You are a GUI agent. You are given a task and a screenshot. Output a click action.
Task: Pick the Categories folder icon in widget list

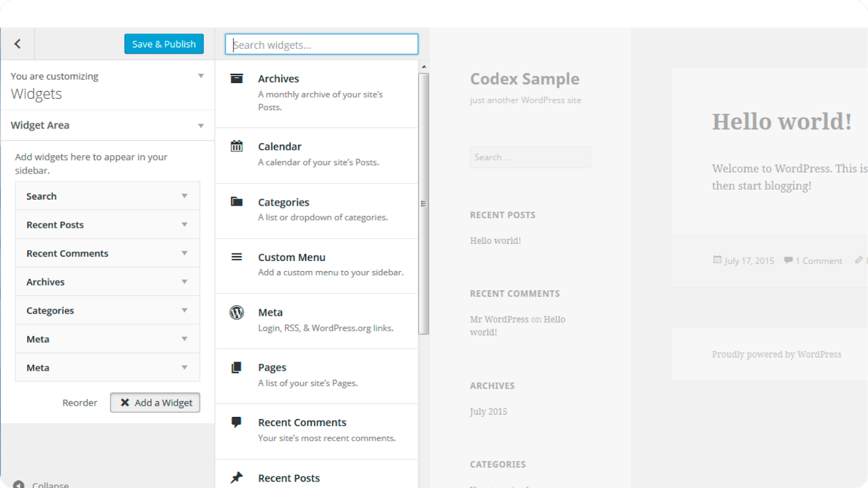point(237,202)
